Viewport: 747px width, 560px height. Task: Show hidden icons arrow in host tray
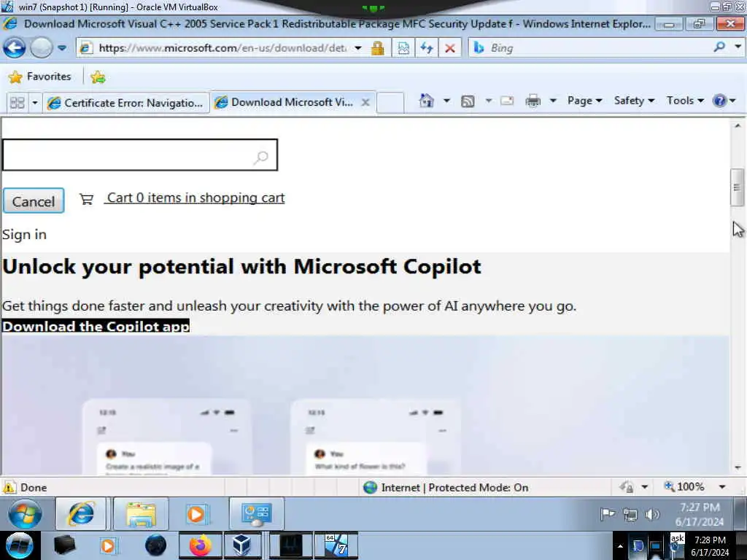pos(620,546)
